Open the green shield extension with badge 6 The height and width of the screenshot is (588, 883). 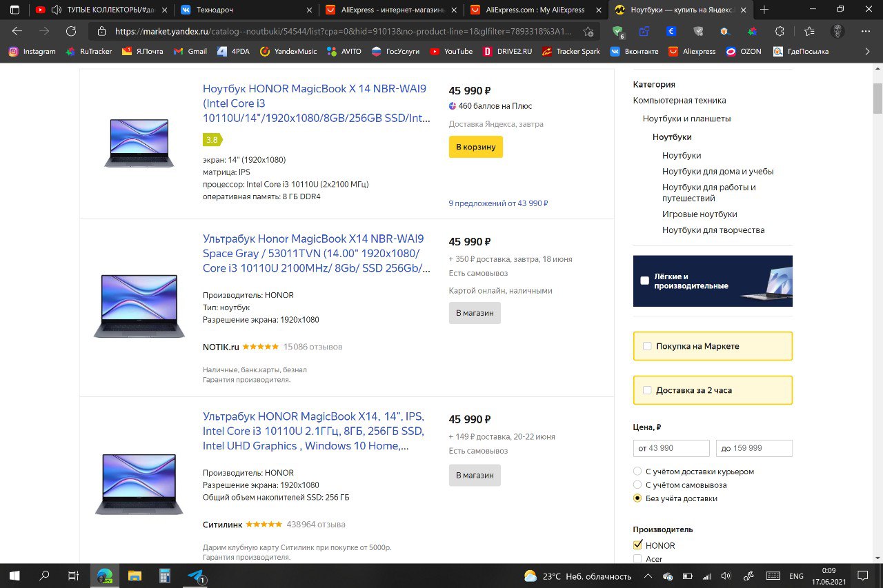619,31
